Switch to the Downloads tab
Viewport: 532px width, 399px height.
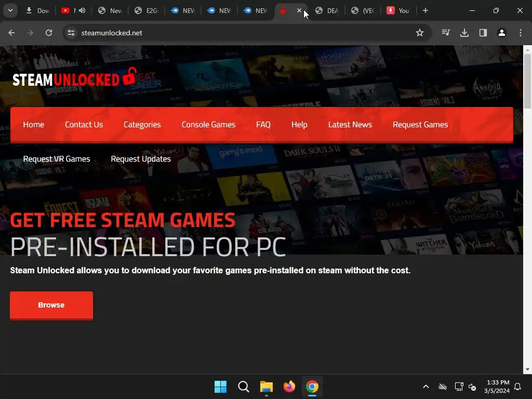point(38,10)
